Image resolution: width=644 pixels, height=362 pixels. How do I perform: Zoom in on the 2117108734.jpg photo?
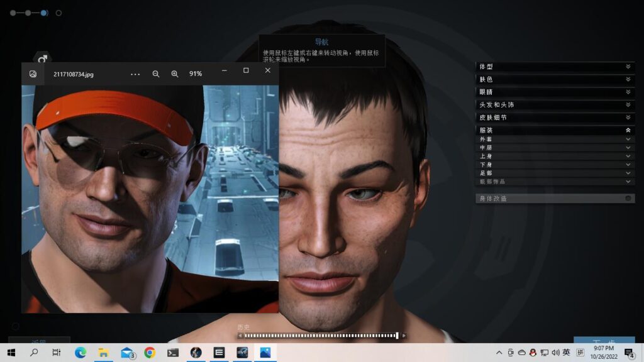pyautogui.click(x=175, y=74)
